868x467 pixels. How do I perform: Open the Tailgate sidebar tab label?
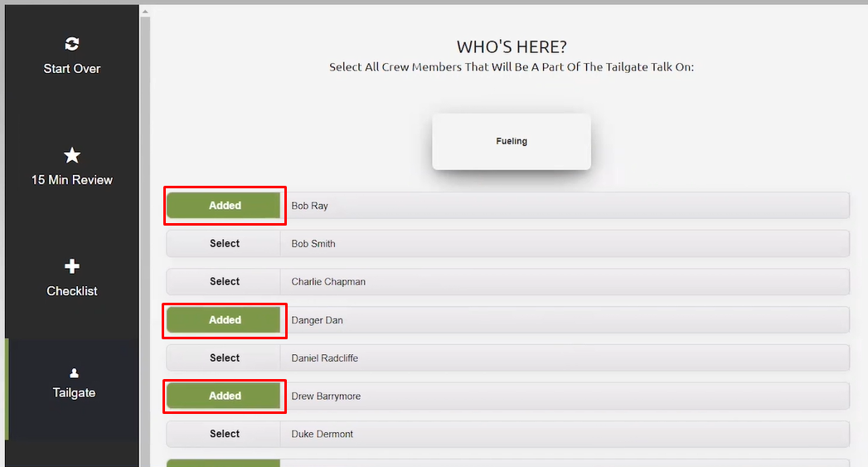(x=74, y=393)
